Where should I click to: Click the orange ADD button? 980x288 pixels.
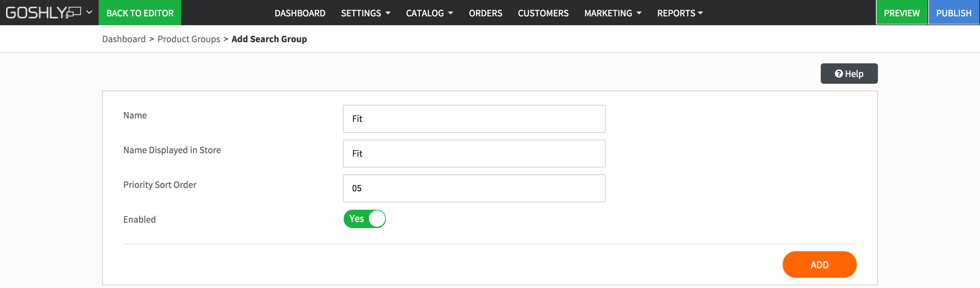tap(819, 265)
